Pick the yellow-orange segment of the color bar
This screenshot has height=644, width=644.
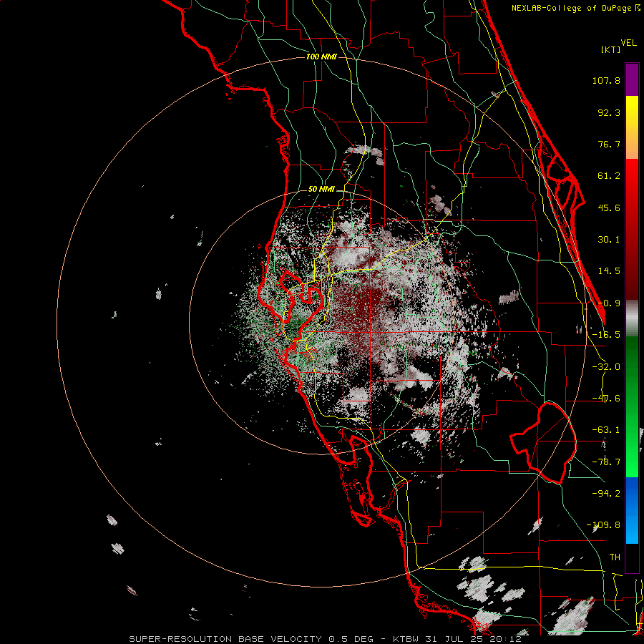[x=632, y=127]
